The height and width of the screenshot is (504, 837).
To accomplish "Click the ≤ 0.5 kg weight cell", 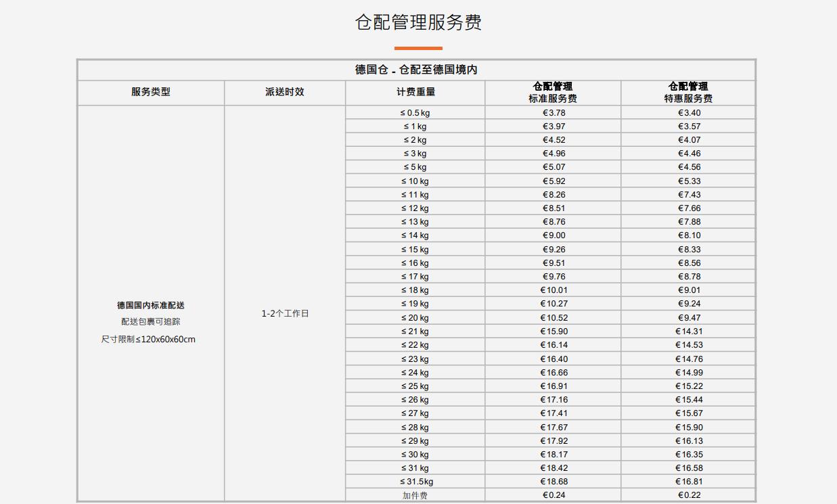I will 414,112.
